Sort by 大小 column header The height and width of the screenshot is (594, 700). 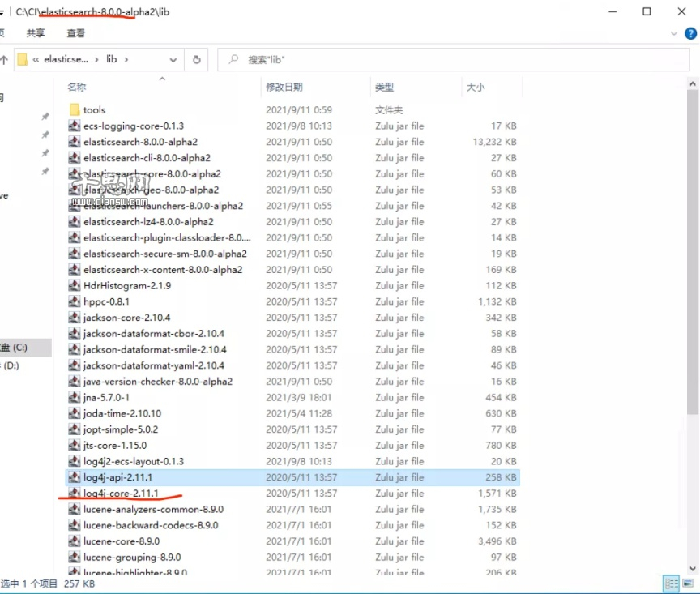(x=475, y=87)
